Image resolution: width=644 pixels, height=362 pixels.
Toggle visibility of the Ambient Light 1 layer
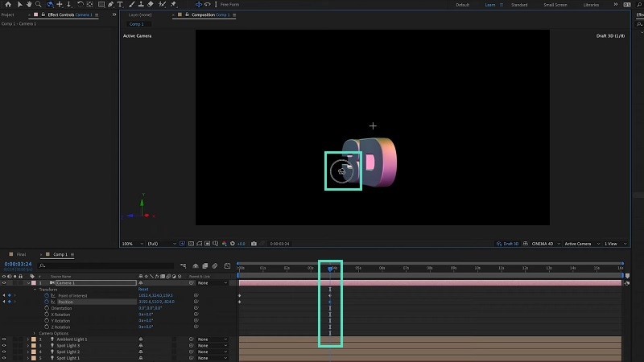[x=4, y=339]
